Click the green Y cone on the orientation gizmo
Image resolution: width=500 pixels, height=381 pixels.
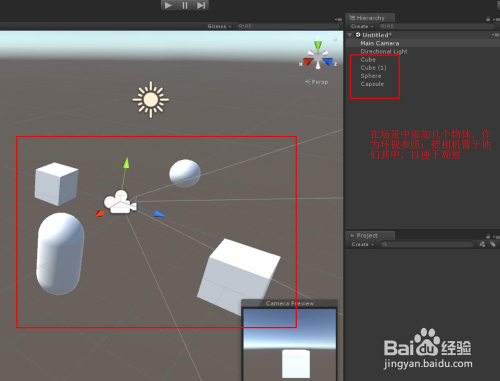click(318, 45)
